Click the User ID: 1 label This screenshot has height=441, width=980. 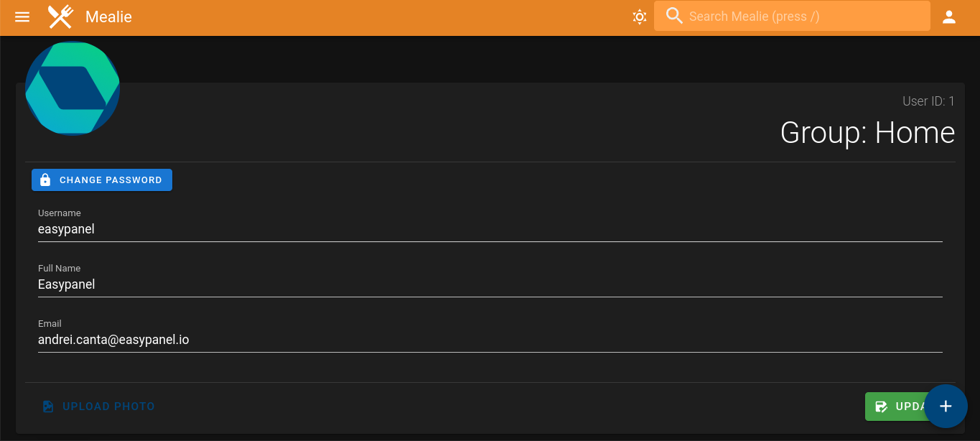click(x=928, y=101)
